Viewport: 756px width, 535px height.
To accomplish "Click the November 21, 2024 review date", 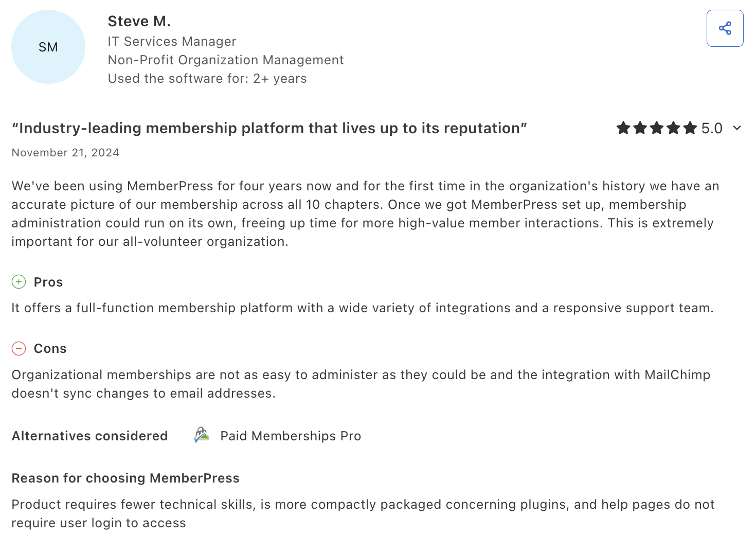I will pos(65,153).
